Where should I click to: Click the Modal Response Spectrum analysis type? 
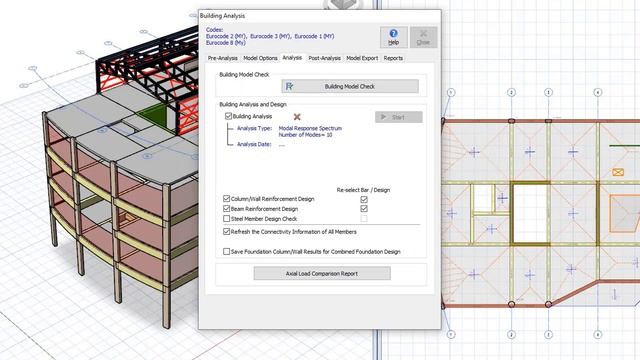tap(310, 128)
